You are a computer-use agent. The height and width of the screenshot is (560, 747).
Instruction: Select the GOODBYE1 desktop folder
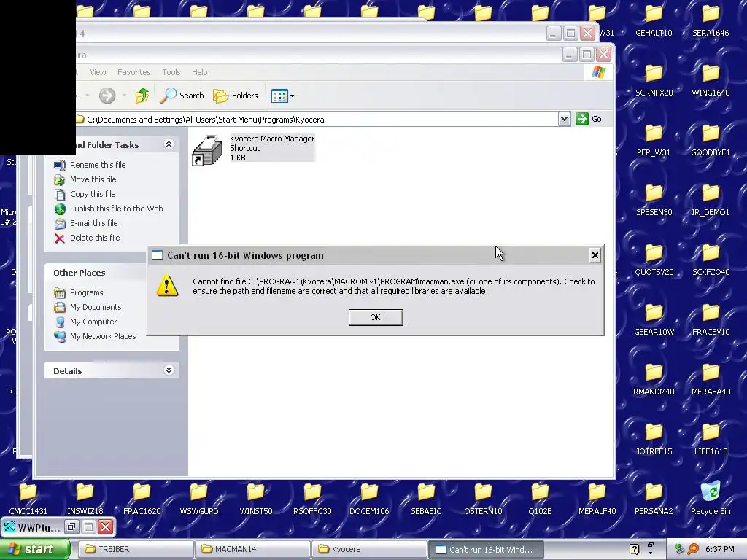[711, 139]
